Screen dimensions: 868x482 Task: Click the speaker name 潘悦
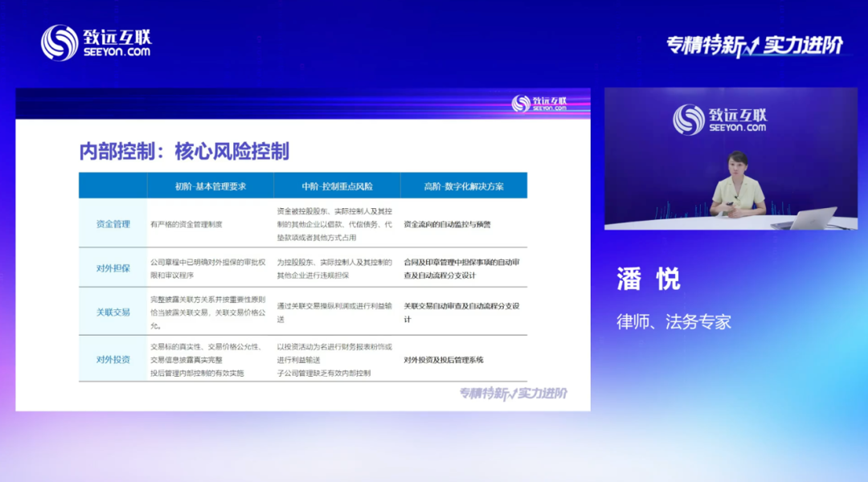click(648, 279)
